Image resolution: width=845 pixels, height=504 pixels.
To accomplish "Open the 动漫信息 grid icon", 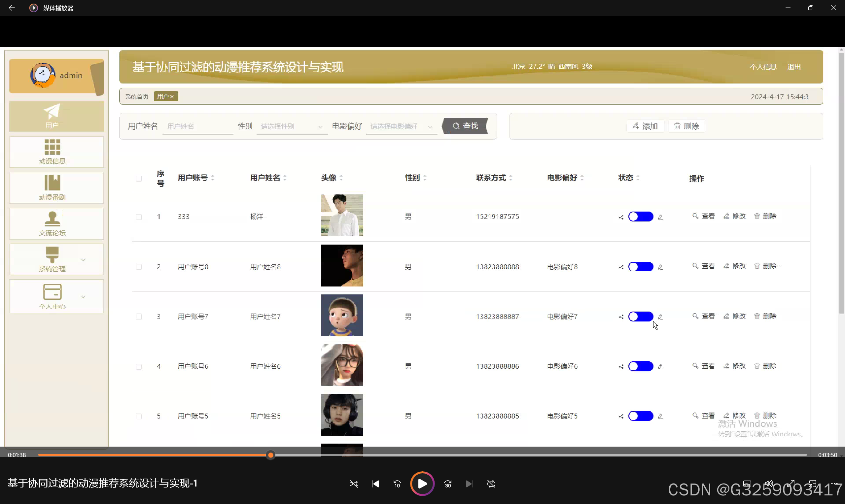I will (52, 148).
